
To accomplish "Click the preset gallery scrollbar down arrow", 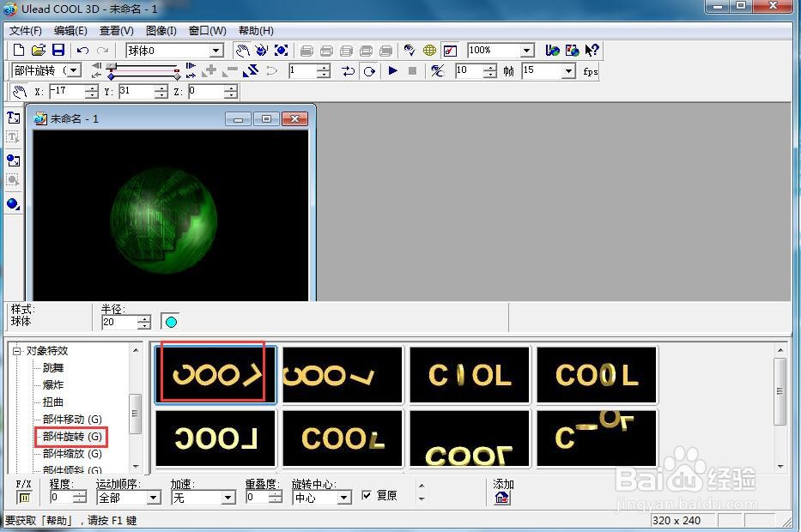I will (x=780, y=466).
